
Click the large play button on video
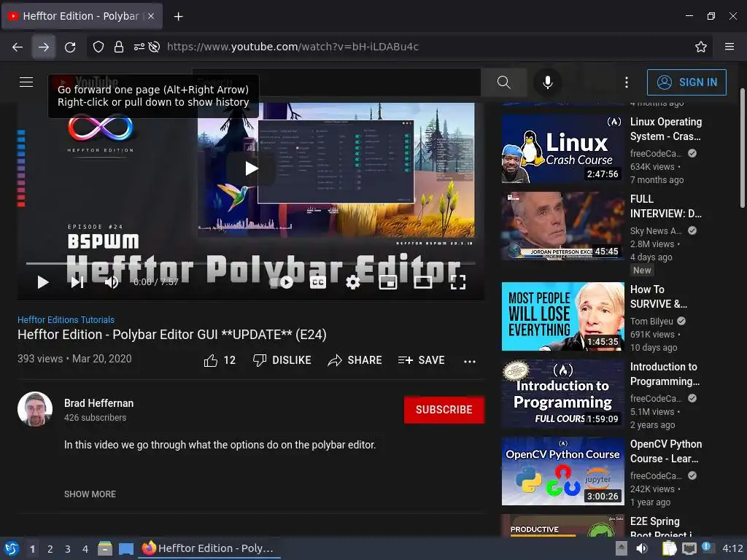tap(251, 168)
